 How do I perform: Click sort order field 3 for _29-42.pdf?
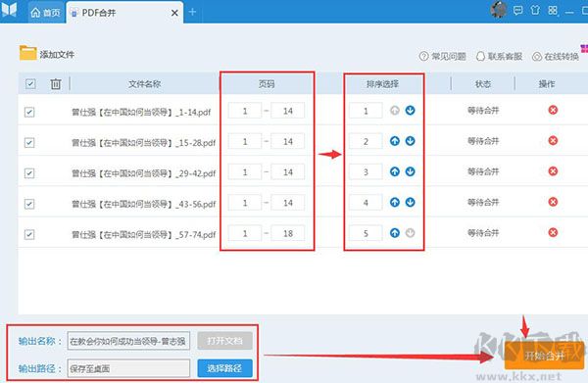tap(366, 172)
